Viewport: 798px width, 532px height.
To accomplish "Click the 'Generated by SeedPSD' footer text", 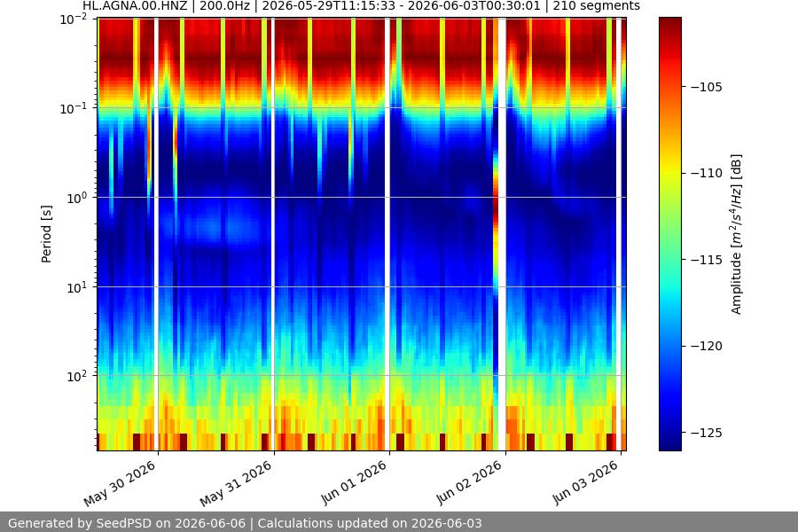I will point(244,523).
